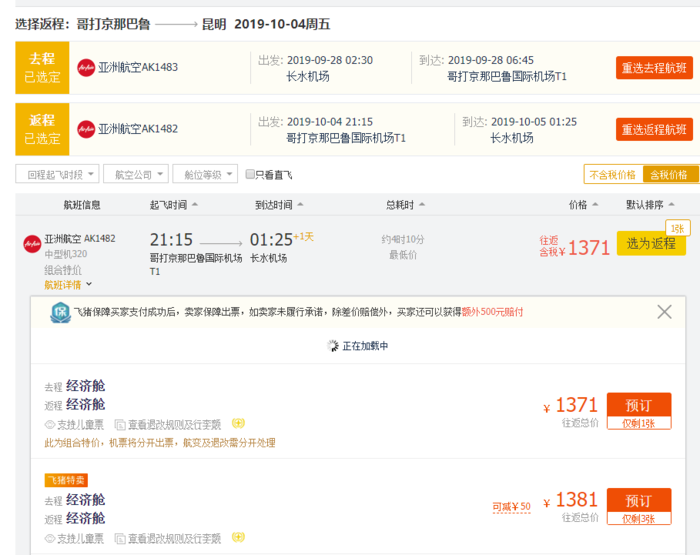Open the 航空公司 airline filter dropdown

[135, 174]
